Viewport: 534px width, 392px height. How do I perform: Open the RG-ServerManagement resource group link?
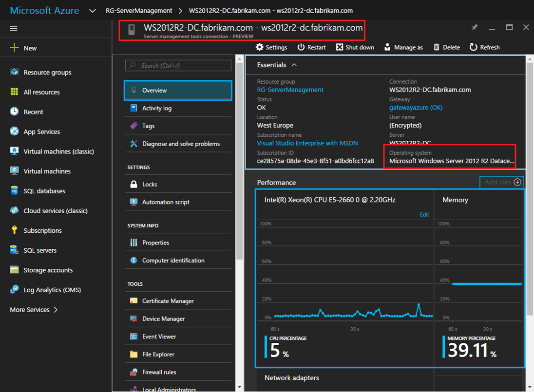click(x=290, y=90)
